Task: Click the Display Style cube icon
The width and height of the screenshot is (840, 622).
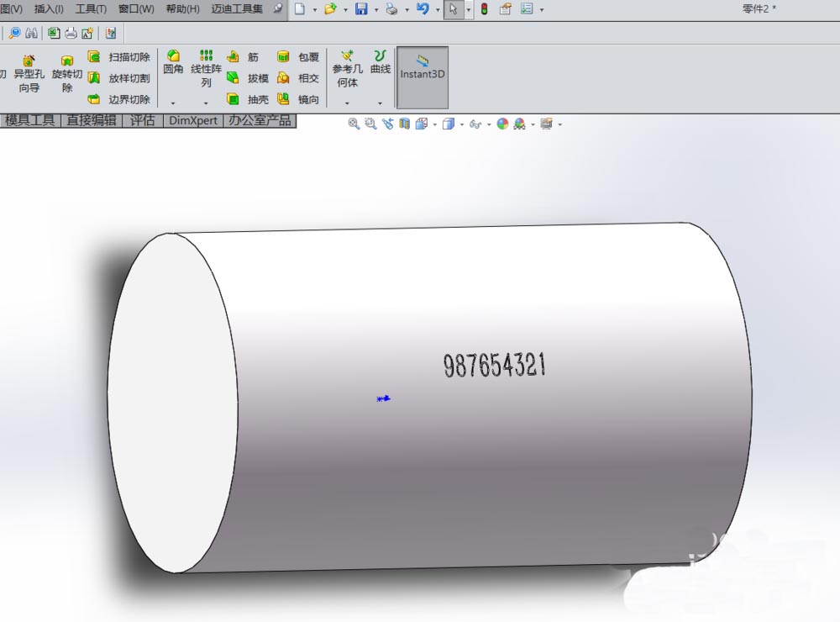Action: [449, 124]
